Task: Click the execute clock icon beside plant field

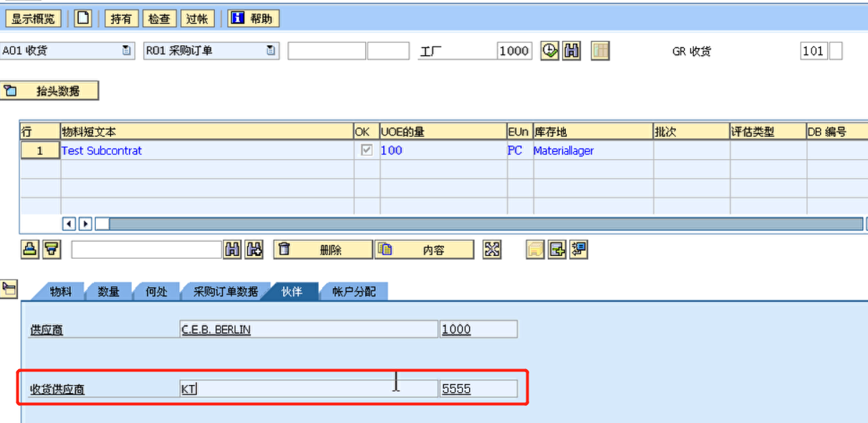Action: pos(549,51)
